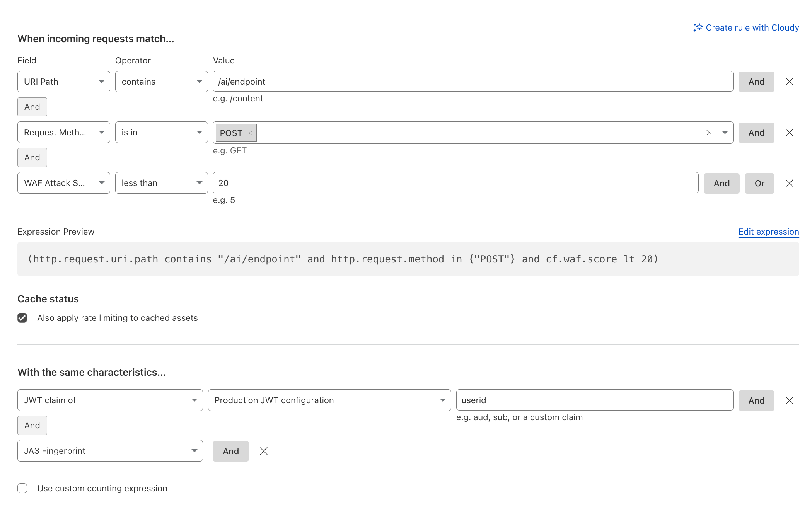Screen dimensions: 812x518
Task: Click And after JA3 Fingerprint
Action: pos(230,451)
